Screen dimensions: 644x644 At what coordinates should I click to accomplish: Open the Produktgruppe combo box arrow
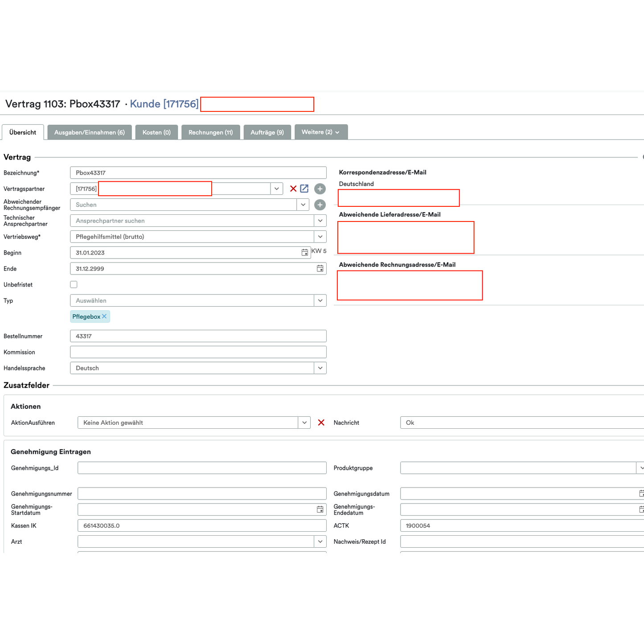pos(642,468)
